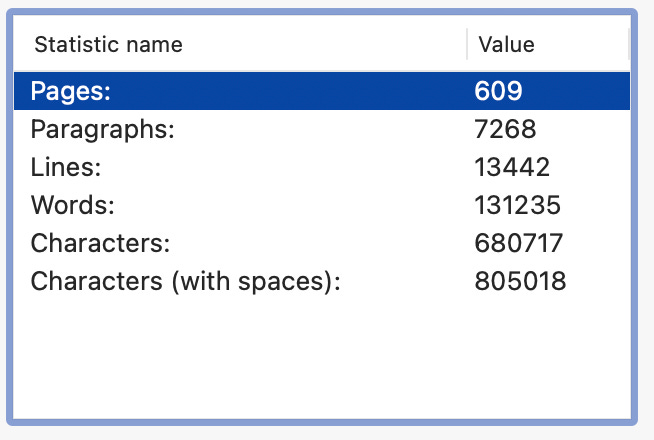
Task: Click the Statistic name column header
Action: [240, 44]
